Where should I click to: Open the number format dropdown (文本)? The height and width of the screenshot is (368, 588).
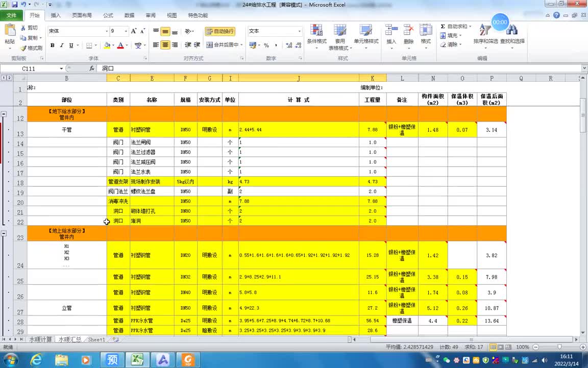(x=299, y=31)
